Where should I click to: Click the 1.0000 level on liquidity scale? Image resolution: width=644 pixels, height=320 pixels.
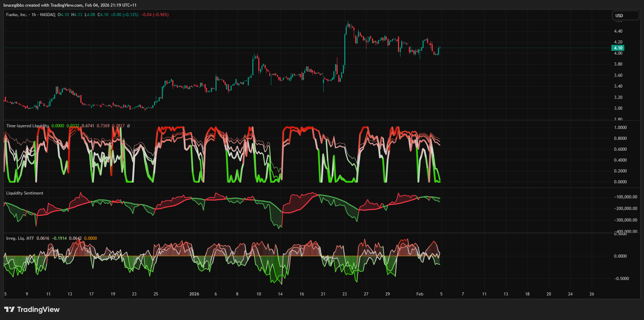pyautogui.click(x=620, y=128)
